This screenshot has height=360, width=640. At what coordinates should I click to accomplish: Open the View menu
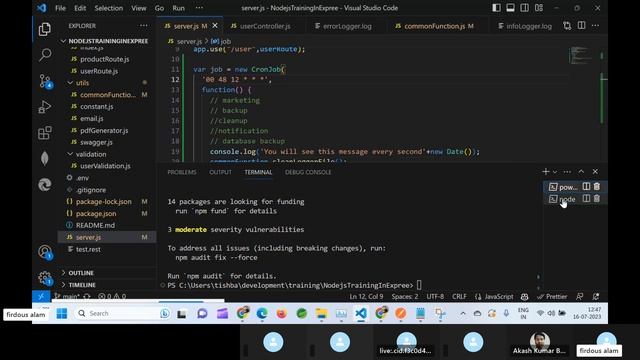click(139, 8)
